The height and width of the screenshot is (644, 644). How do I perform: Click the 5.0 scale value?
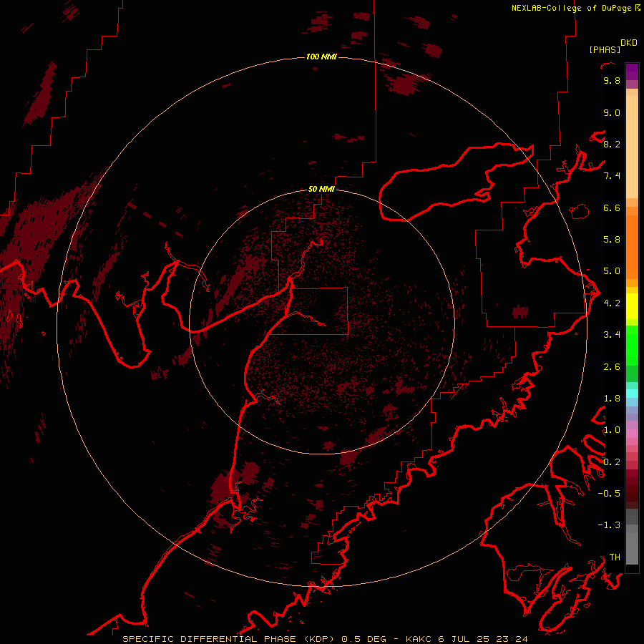pyautogui.click(x=612, y=271)
